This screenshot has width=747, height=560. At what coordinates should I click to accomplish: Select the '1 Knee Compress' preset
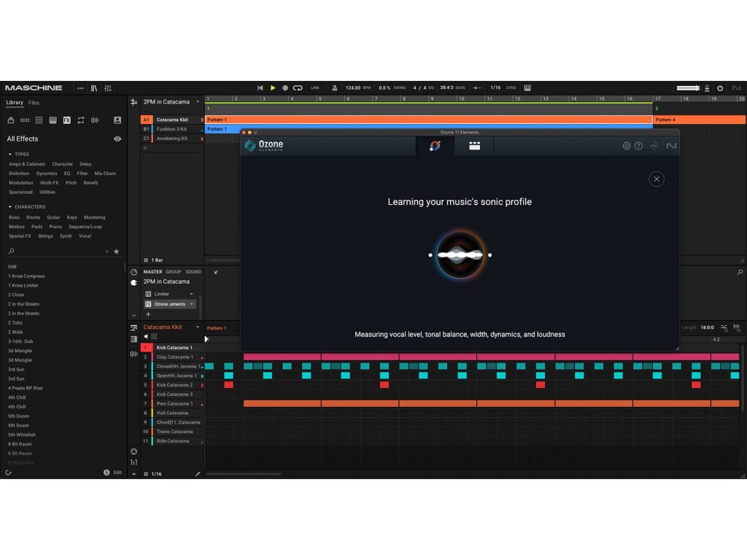pos(26,276)
